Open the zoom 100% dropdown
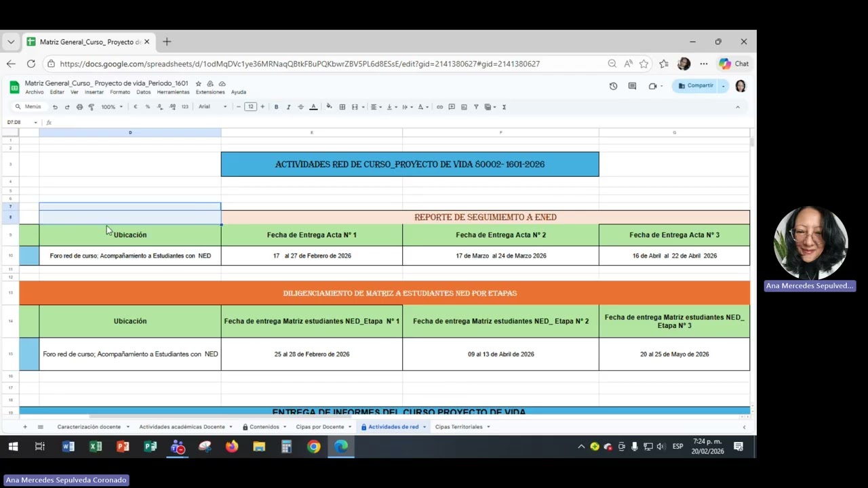The width and height of the screenshot is (868, 488). pos(112,107)
